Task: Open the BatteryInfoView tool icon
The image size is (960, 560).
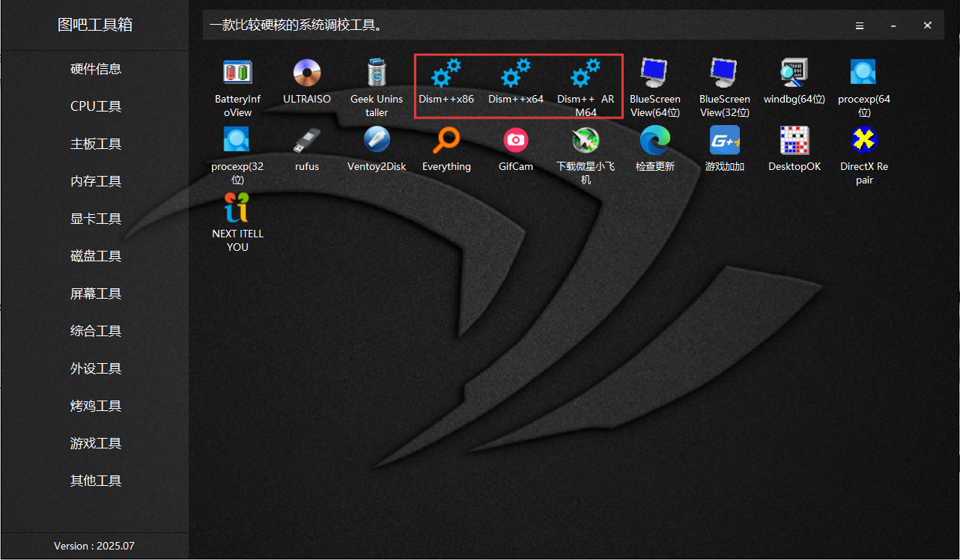Action: pos(237,73)
